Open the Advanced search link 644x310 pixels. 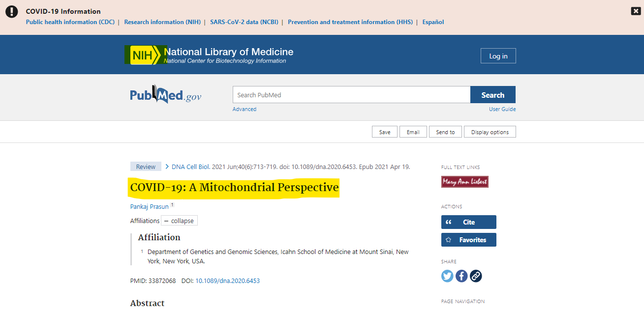[x=245, y=109]
